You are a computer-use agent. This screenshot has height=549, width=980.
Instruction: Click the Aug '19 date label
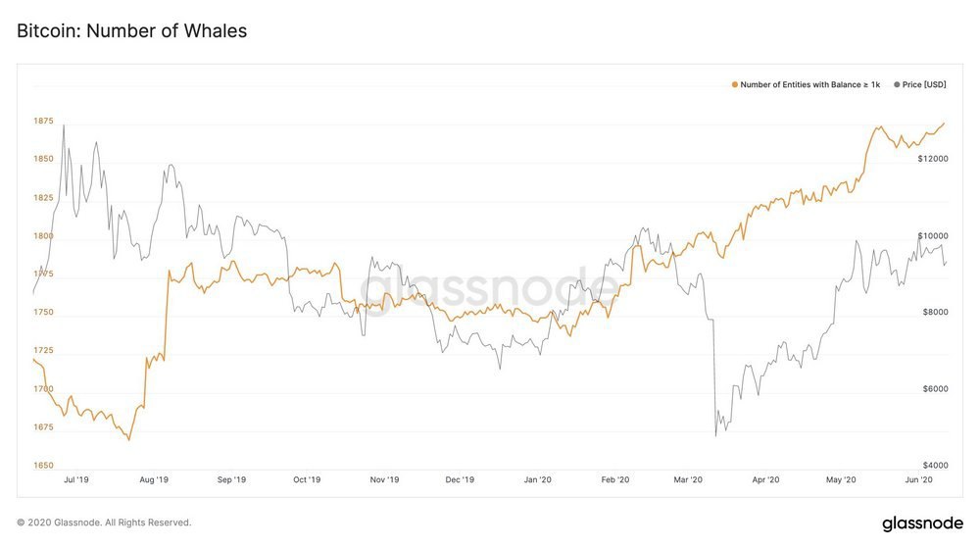[x=154, y=480]
